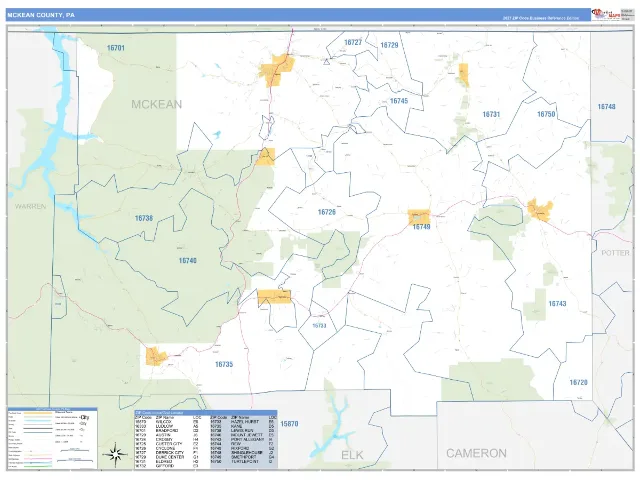640x480 pixels.
Task: Click the CAMERON county label
Action: tap(476, 453)
